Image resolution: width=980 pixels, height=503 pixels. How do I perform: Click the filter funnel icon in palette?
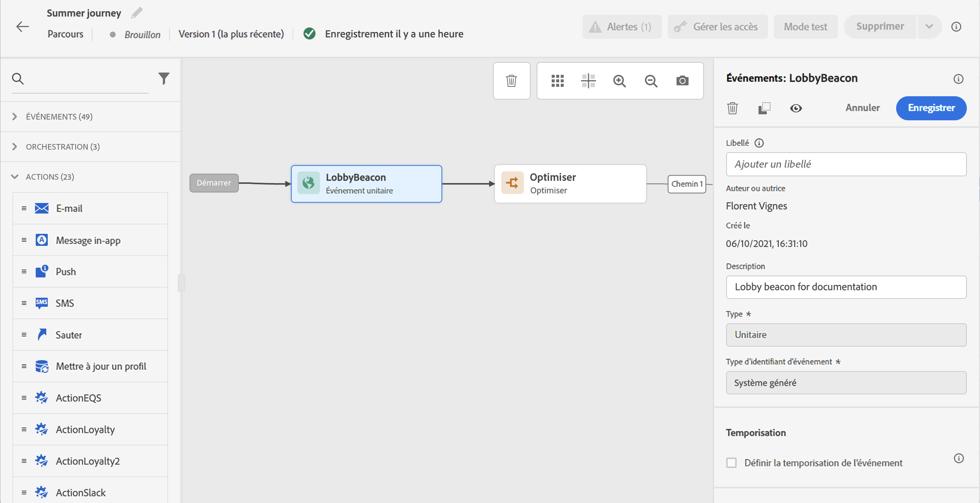point(164,78)
